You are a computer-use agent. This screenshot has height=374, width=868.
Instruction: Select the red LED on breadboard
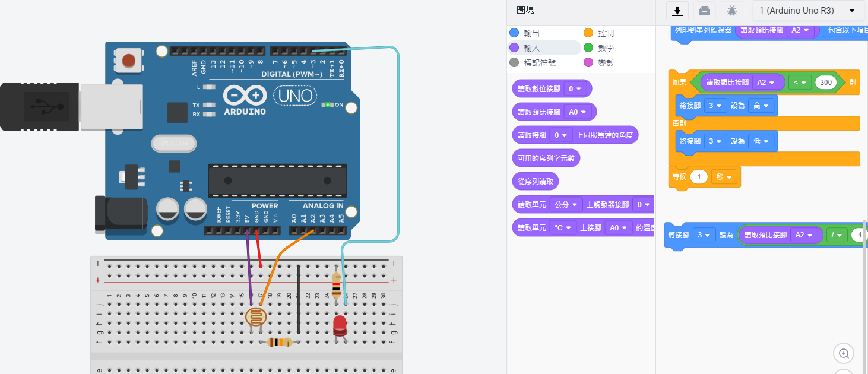[340, 325]
